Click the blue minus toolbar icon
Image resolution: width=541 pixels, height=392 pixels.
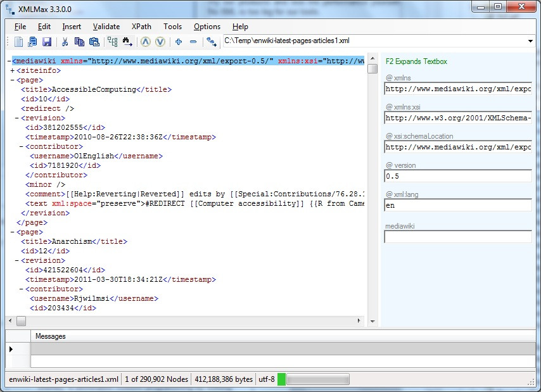193,42
